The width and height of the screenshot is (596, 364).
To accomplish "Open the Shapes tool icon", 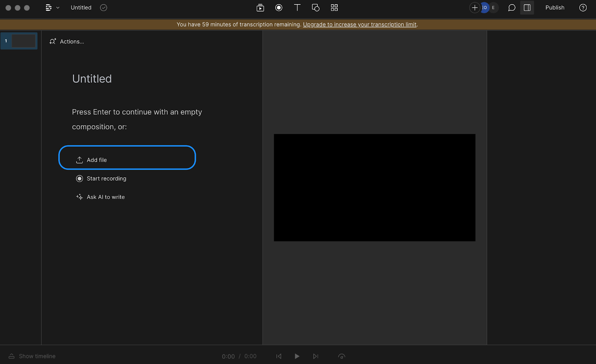I will [x=316, y=7].
